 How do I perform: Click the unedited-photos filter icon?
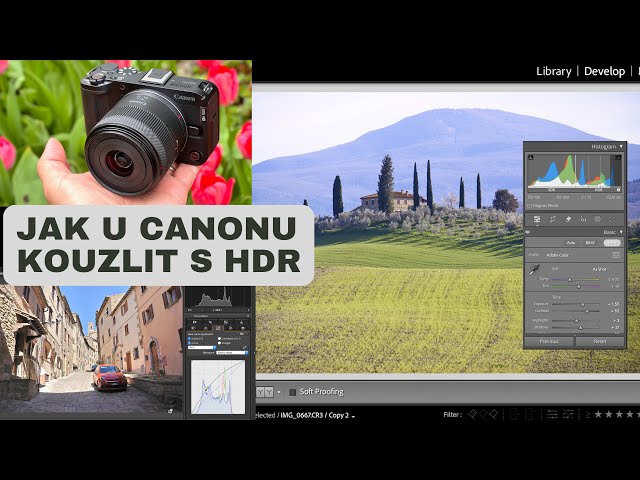(568, 415)
